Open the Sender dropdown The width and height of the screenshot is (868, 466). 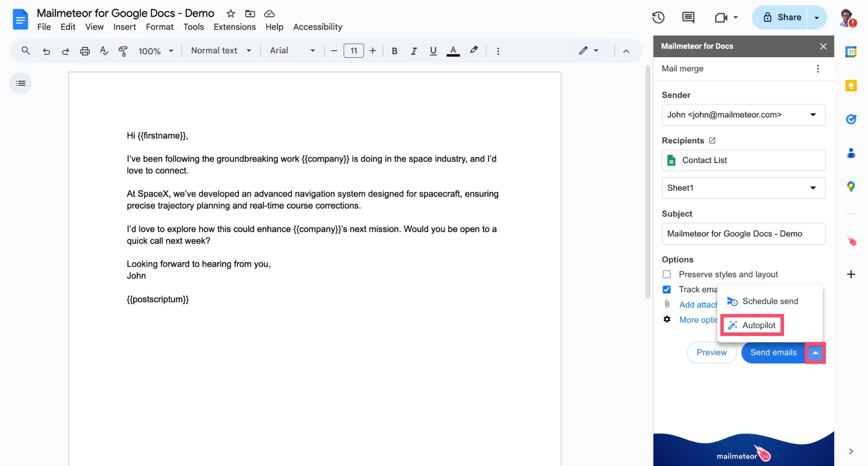743,115
